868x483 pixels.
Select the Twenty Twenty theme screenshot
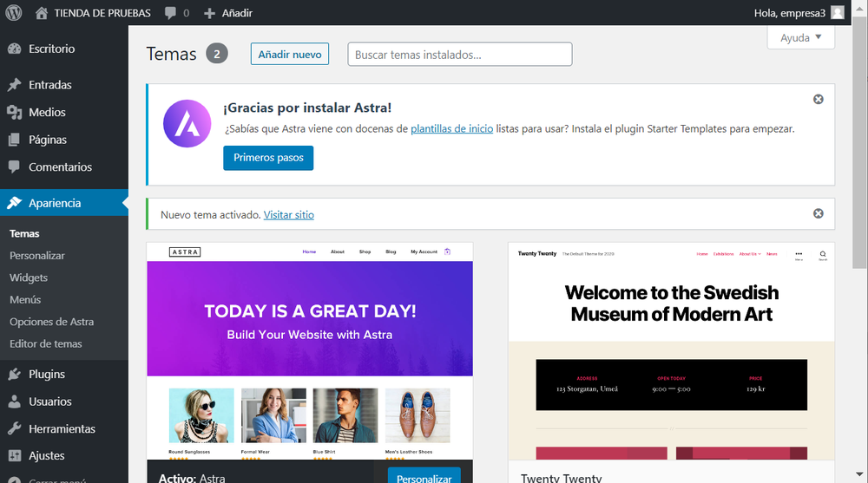pyautogui.click(x=672, y=351)
